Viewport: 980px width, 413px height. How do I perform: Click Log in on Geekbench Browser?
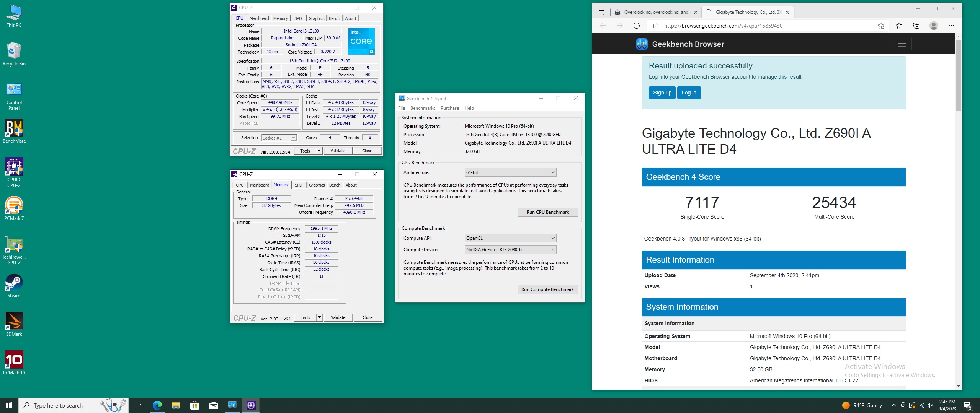coord(689,93)
